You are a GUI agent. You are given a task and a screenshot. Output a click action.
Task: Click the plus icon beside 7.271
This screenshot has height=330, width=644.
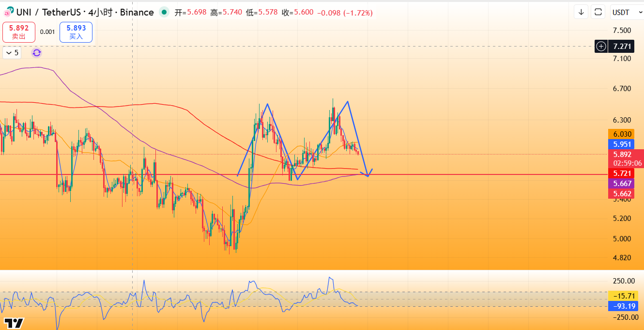[601, 47]
